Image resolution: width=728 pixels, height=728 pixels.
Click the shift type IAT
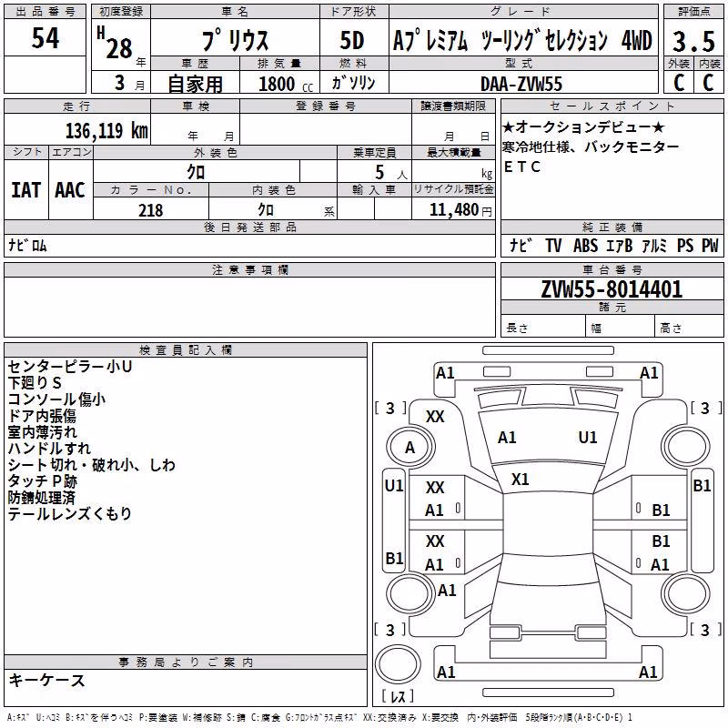point(26,190)
